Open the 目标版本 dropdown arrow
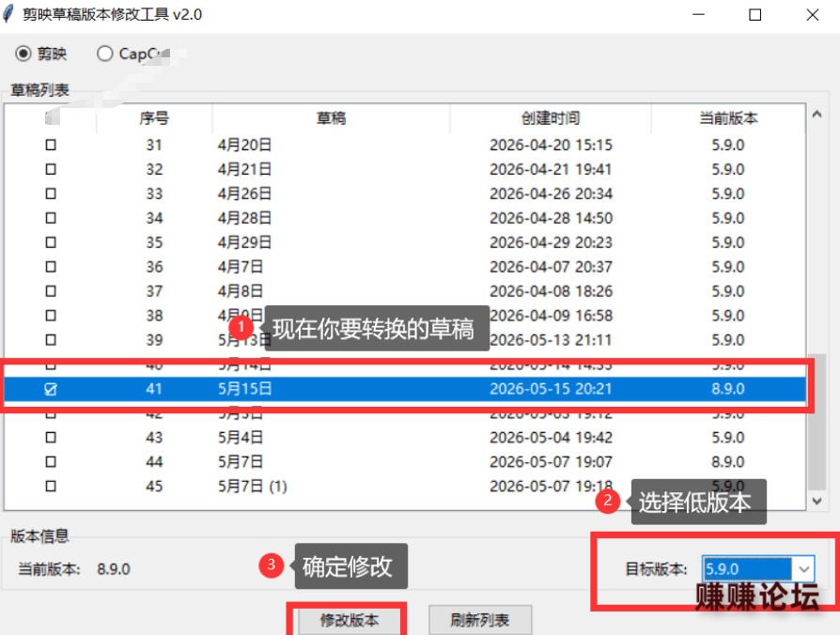The height and width of the screenshot is (635, 840). tap(803, 568)
